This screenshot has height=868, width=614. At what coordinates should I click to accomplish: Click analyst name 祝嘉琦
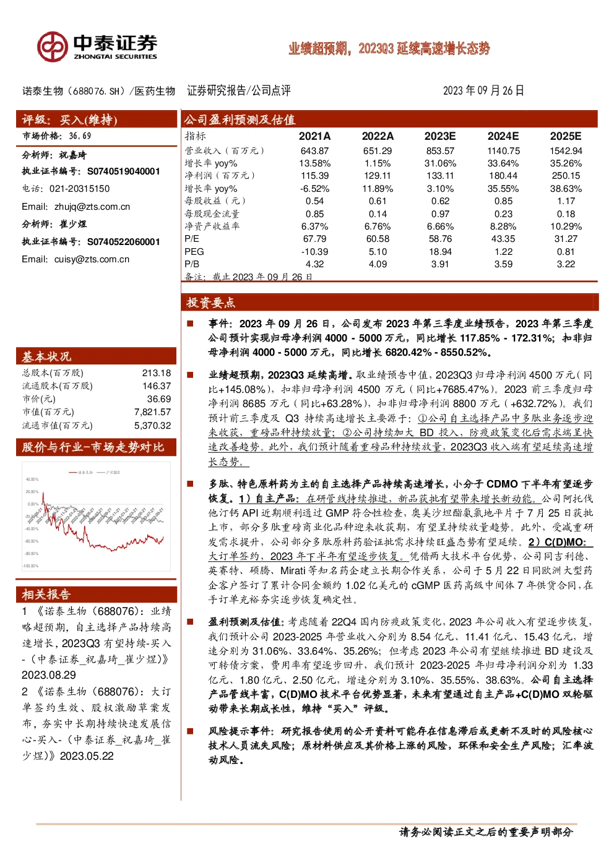72,155
